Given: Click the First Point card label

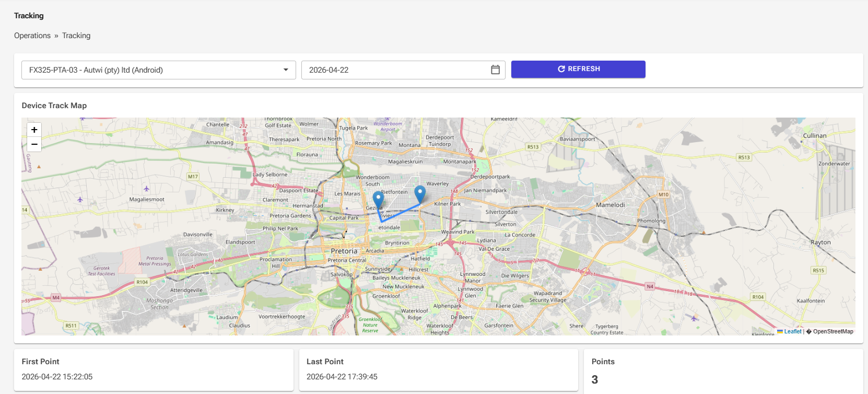Looking at the screenshot, I should tap(40, 362).
